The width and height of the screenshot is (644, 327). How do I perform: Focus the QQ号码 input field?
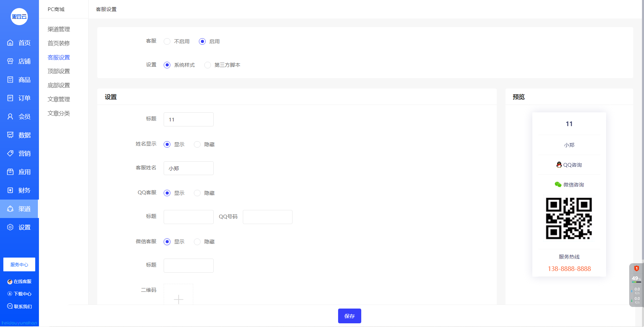coord(268,217)
